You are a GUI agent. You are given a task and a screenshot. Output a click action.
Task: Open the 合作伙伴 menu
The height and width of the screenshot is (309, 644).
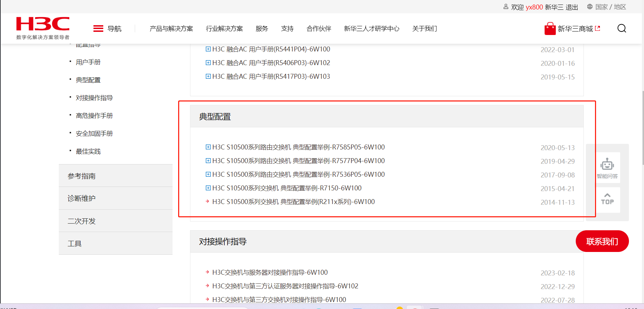pos(319,29)
